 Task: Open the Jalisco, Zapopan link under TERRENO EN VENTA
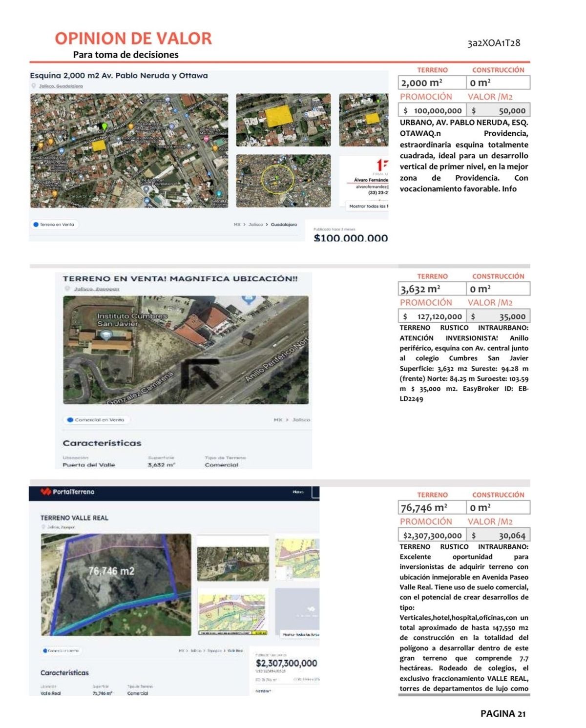(x=97, y=289)
